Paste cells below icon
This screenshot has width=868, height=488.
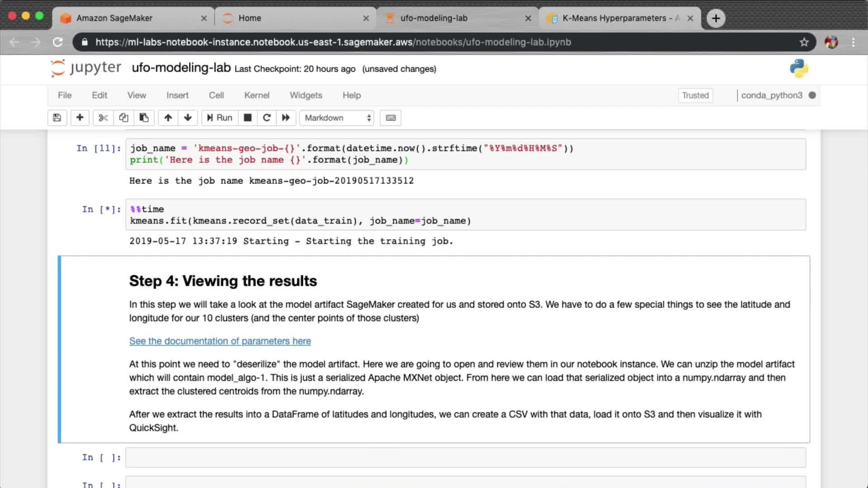pyautogui.click(x=144, y=118)
